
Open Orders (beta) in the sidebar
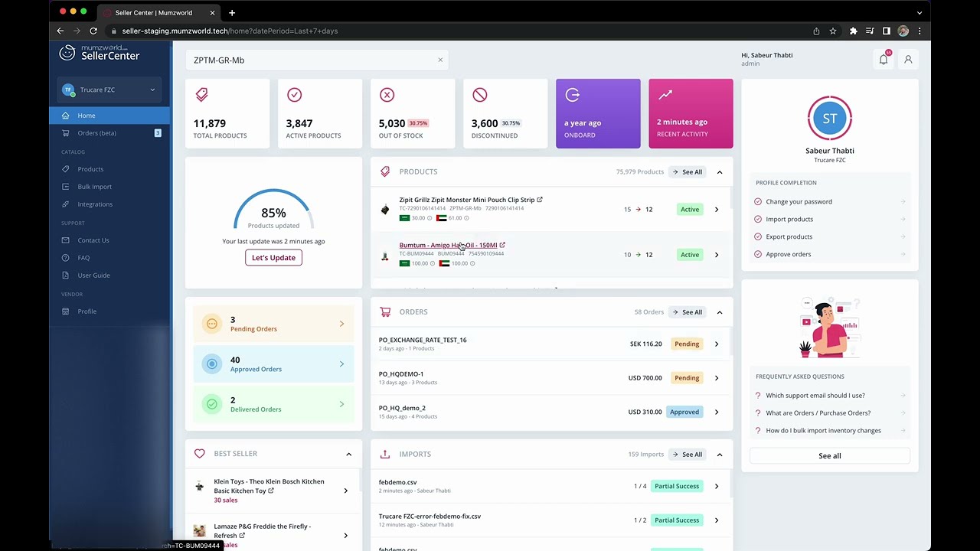coord(109,133)
